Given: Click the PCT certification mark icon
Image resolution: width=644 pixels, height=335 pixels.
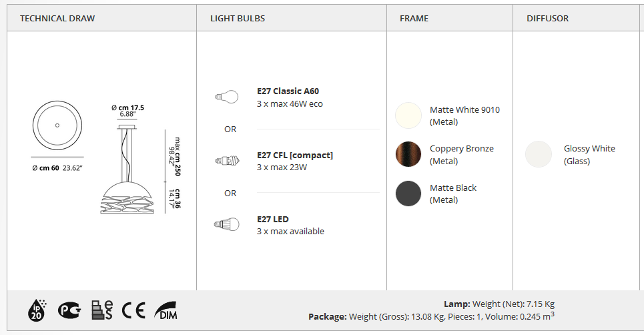Looking at the screenshot, I should (x=69, y=310).
